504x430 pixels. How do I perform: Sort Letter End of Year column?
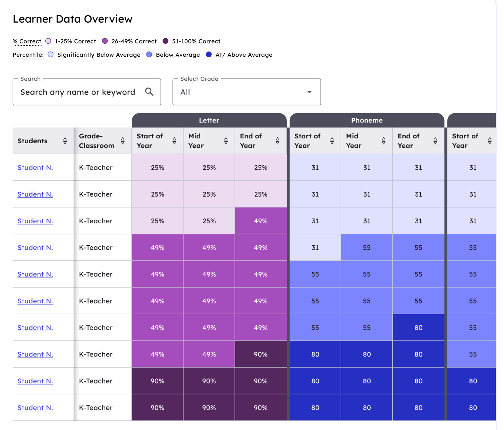point(277,141)
